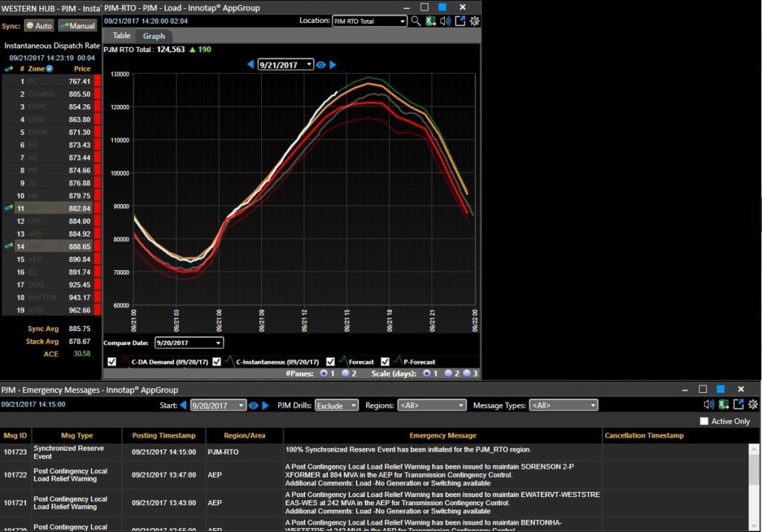Toggle the Forecast series checkbox

(x=330, y=362)
